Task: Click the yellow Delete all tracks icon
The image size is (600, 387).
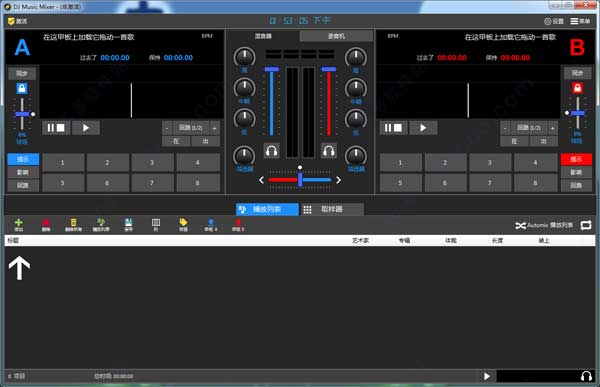Action: (x=73, y=224)
